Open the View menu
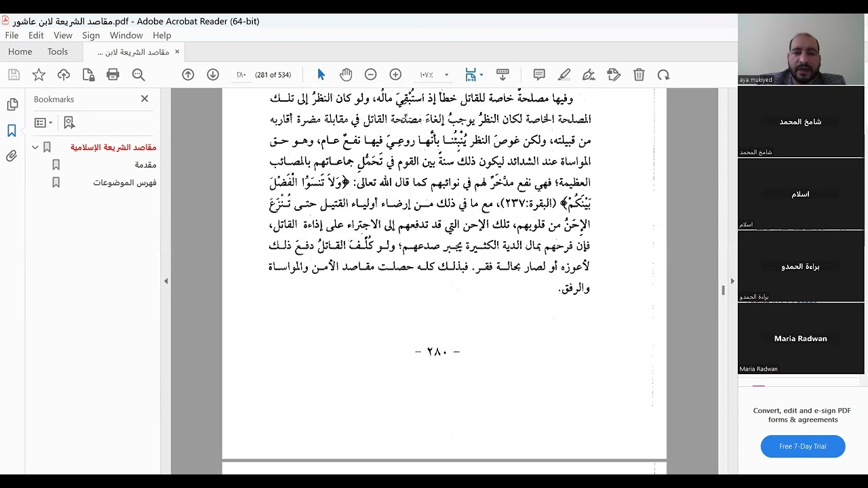 pos(63,35)
